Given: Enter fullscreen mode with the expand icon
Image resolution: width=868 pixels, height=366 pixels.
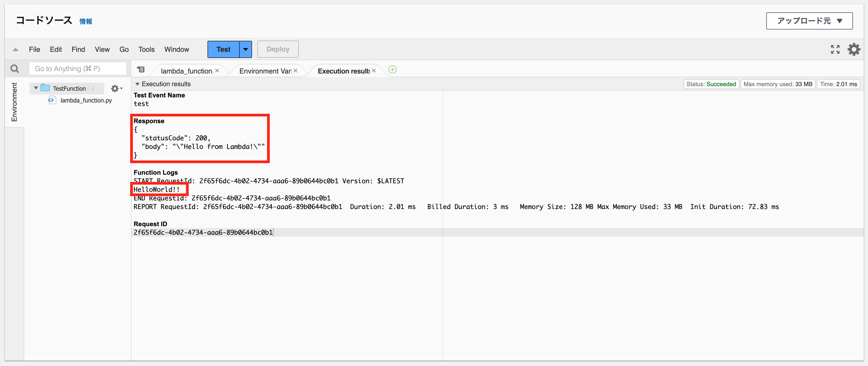Looking at the screenshot, I should click(x=835, y=50).
